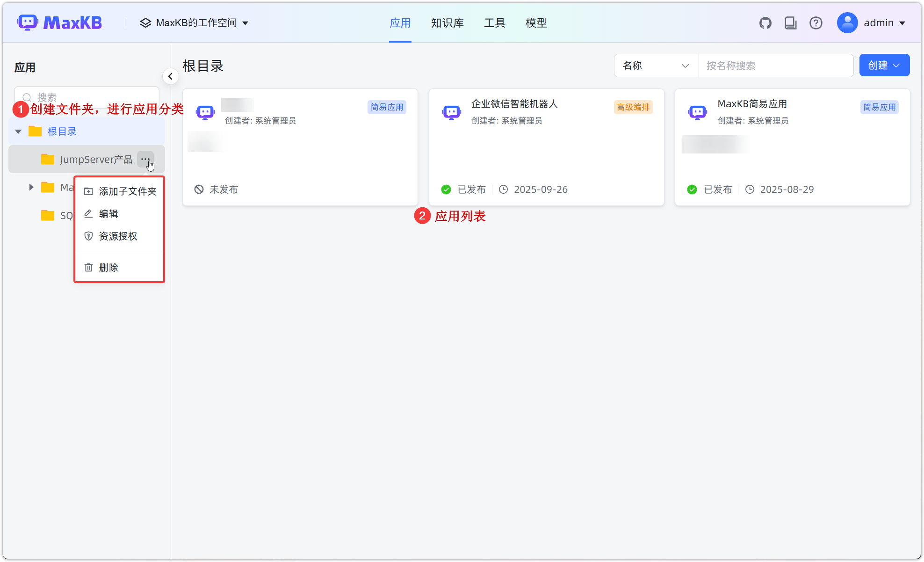Collapse the sidebar with the arrow toggle
Screen dimensions: 924x562
click(x=170, y=76)
